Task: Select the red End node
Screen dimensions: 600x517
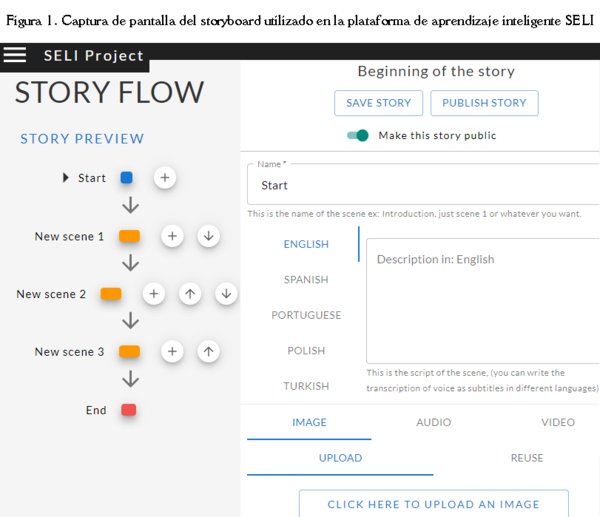Action: (128, 410)
